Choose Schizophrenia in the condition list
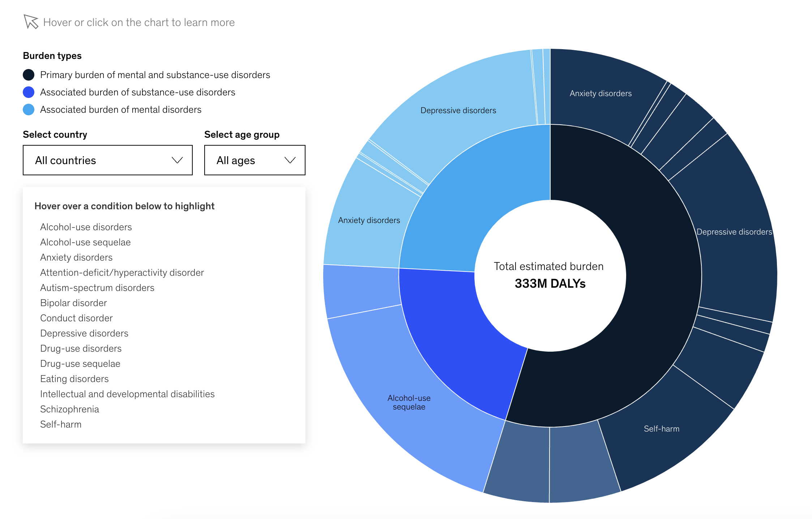Screen dimensions: 812x519 coord(69,409)
